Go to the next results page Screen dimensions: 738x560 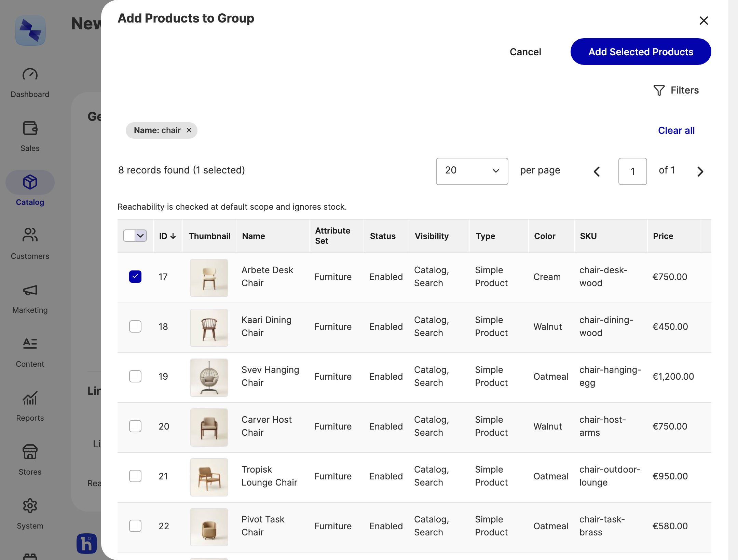coord(700,171)
